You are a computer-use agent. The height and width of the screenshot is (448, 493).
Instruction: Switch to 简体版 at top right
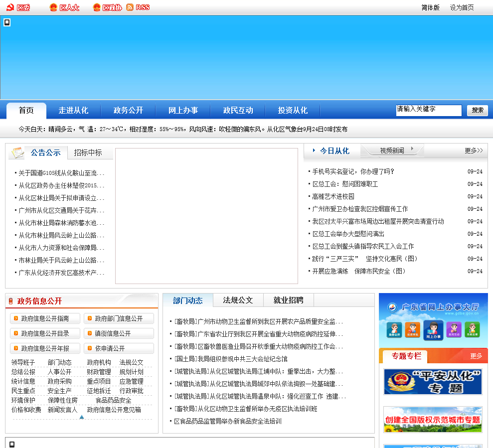click(430, 7)
